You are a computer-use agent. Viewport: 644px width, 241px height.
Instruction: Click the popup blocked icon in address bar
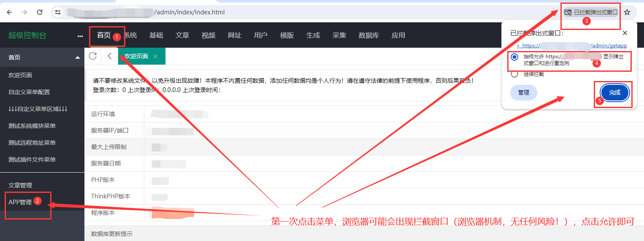[x=568, y=12]
